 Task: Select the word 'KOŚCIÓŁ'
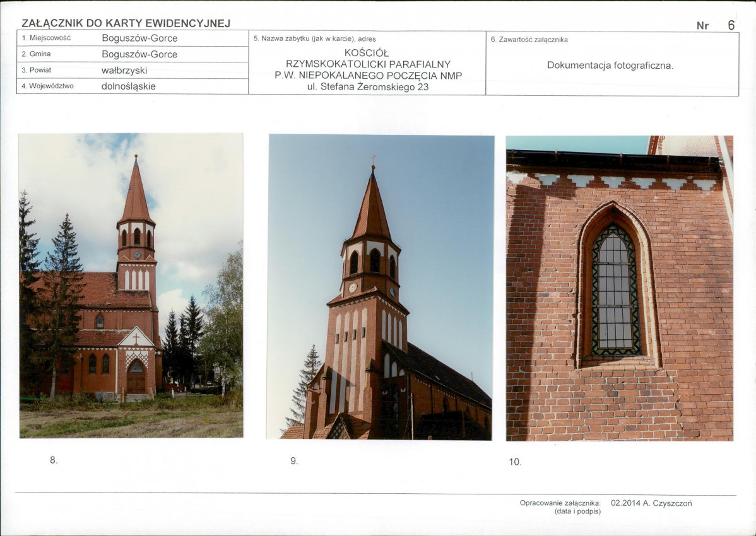(367, 53)
